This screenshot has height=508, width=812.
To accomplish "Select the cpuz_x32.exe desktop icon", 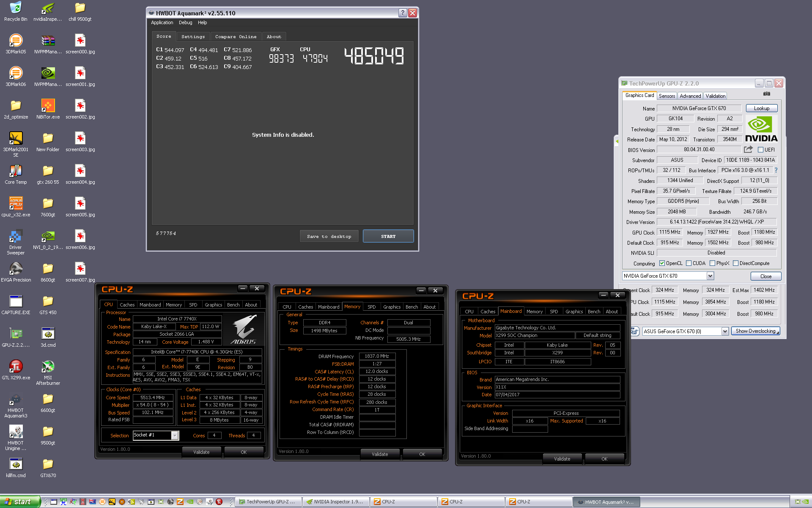I will (x=16, y=207).
